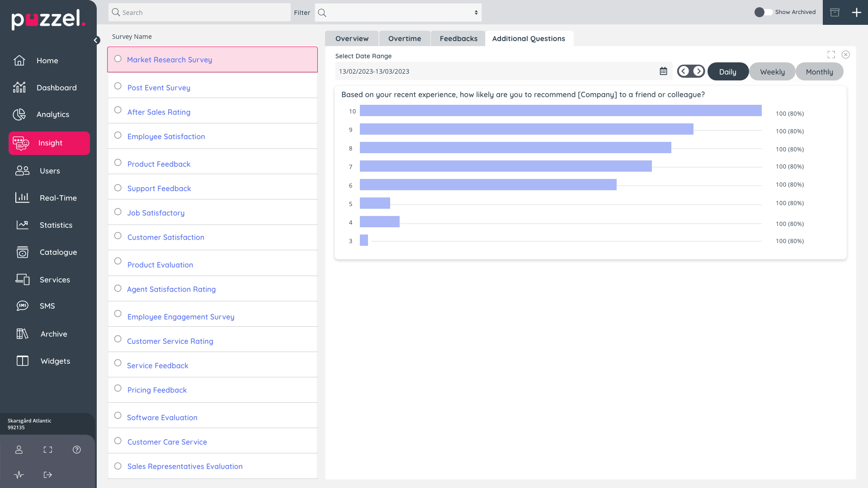Select the Customer Satisfaction radio button
The width and height of the screenshot is (868, 488).
point(118,236)
